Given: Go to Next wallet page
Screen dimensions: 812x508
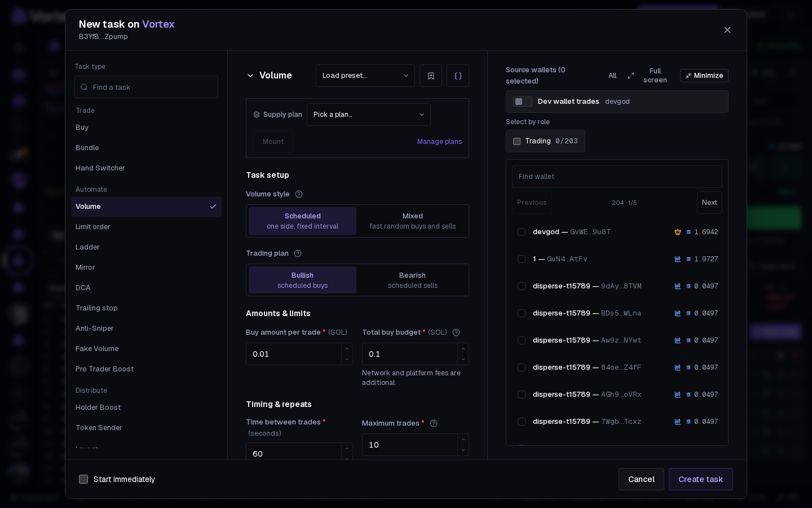Looking at the screenshot, I should click(709, 203).
